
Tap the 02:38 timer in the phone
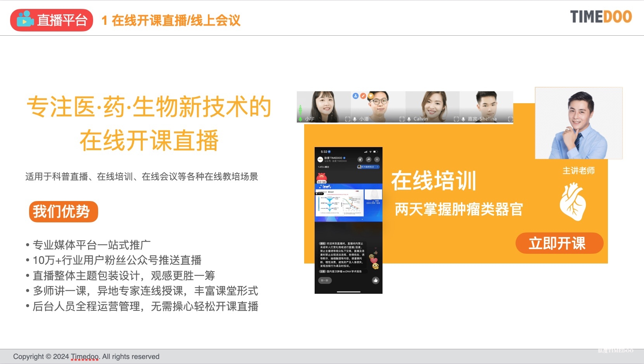322,182
